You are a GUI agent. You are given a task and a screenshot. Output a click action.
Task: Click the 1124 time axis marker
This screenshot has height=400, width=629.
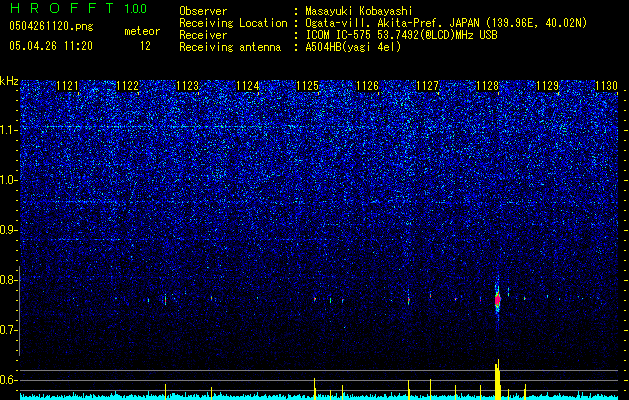[248, 86]
